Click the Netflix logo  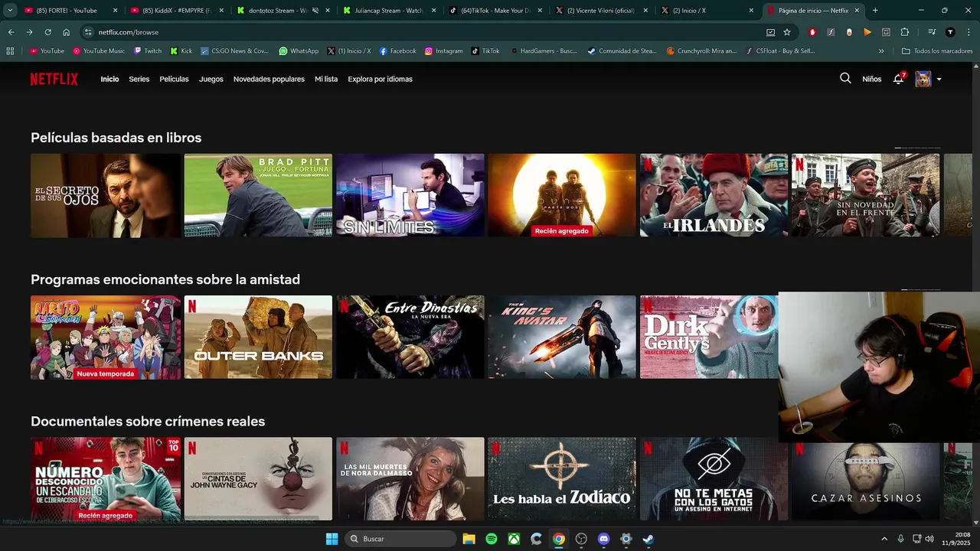tap(54, 79)
